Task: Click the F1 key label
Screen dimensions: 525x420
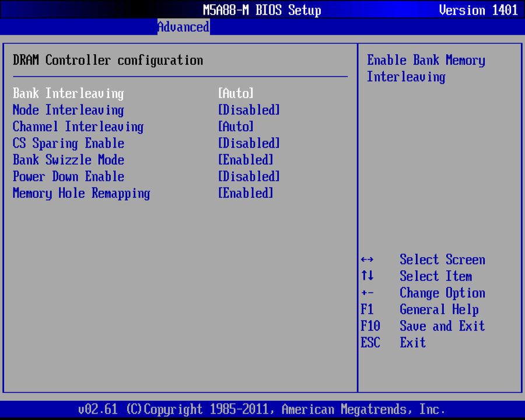Action: tap(367, 309)
